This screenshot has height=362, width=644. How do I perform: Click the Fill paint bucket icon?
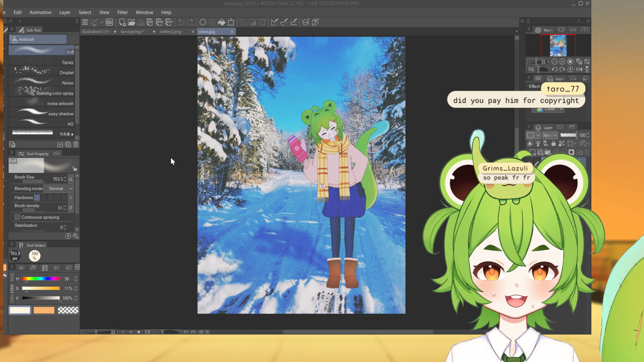pos(221,22)
